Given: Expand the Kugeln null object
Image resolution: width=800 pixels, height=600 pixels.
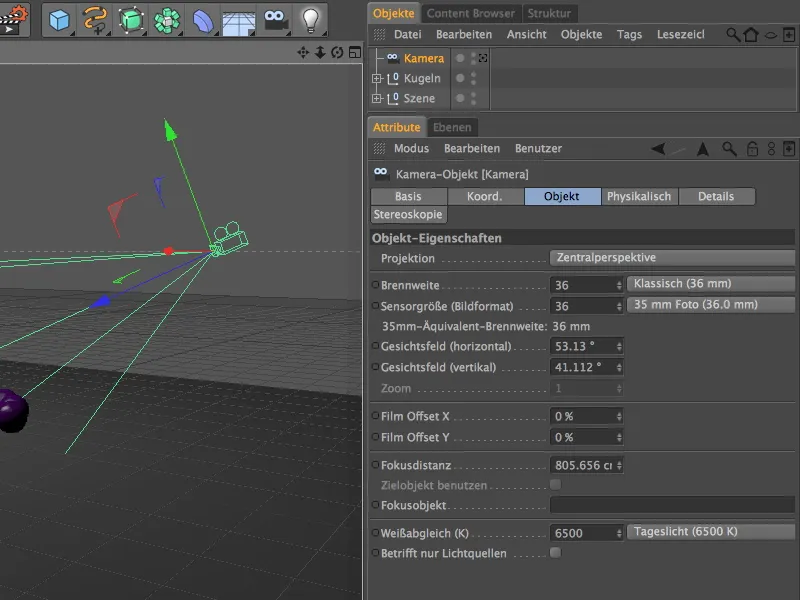Looking at the screenshot, I should (x=377, y=79).
